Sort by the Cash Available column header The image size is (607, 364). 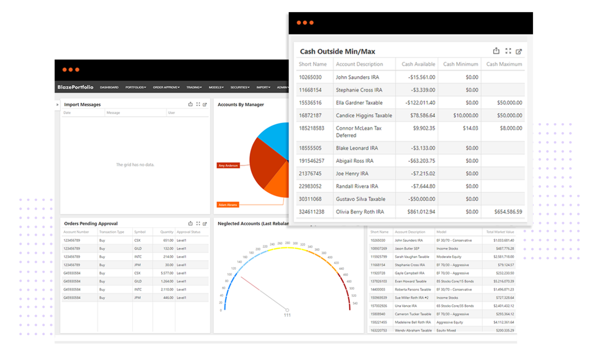tap(418, 64)
